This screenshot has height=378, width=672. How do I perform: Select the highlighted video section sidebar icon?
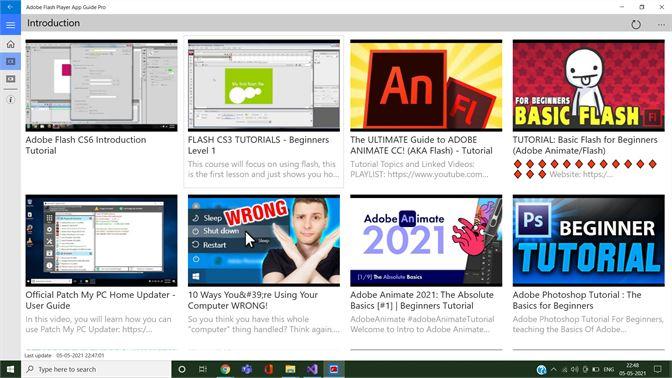coord(10,62)
